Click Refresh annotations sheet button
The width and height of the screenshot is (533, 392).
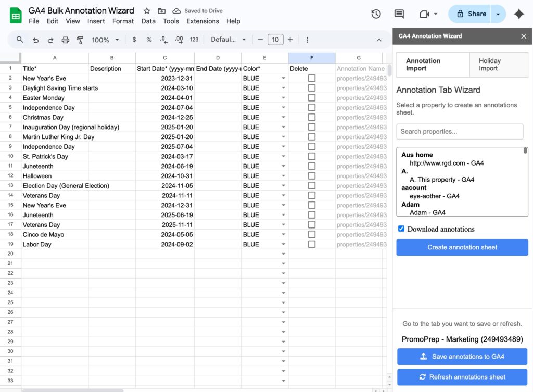coord(462,377)
